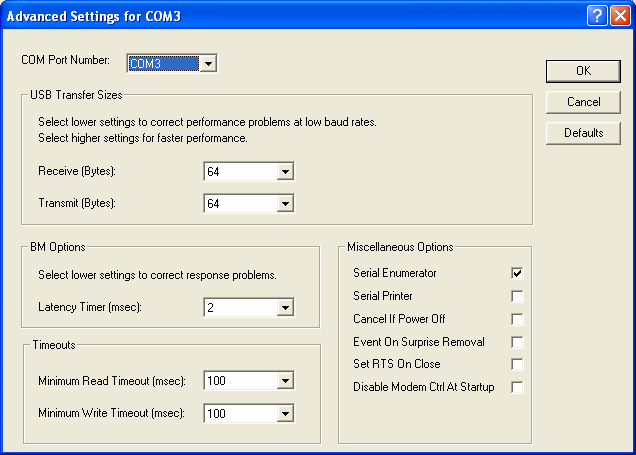Open the COM Port Number dropdown
This screenshot has height=455, width=636.
208,64
